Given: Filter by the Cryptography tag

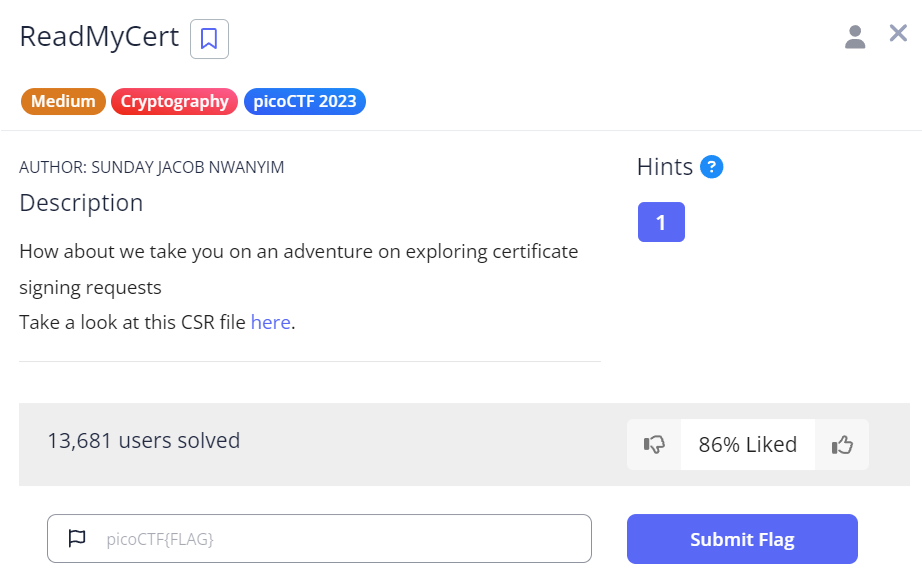Looking at the screenshot, I should pyautogui.click(x=174, y=101).
